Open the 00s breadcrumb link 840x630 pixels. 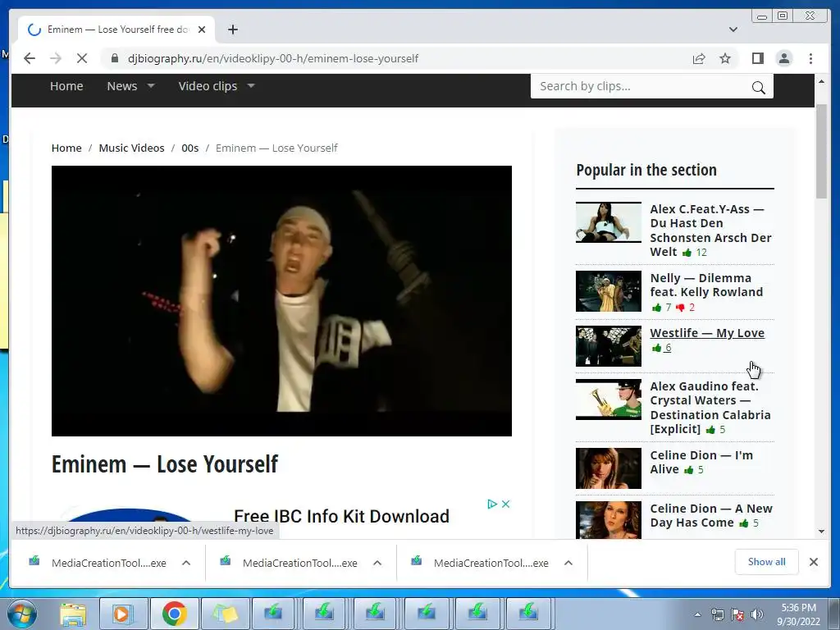click(189, 148)
